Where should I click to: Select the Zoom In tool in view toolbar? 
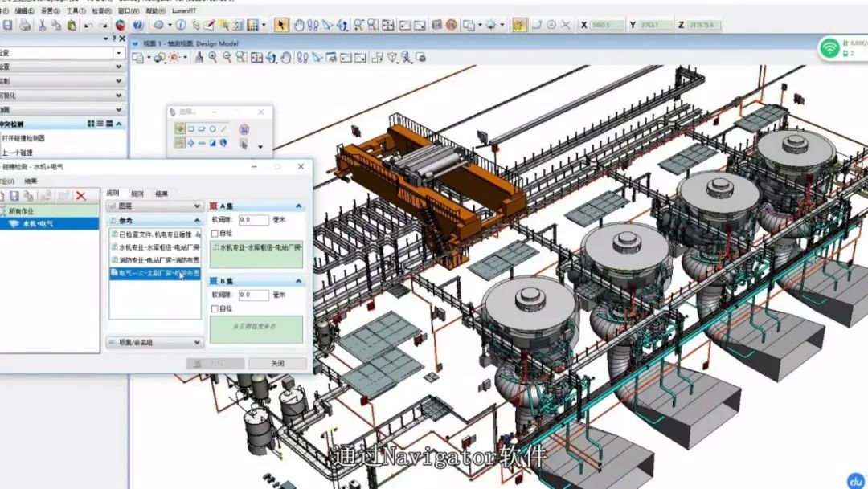pyautogui.click(x=212, y=58)
